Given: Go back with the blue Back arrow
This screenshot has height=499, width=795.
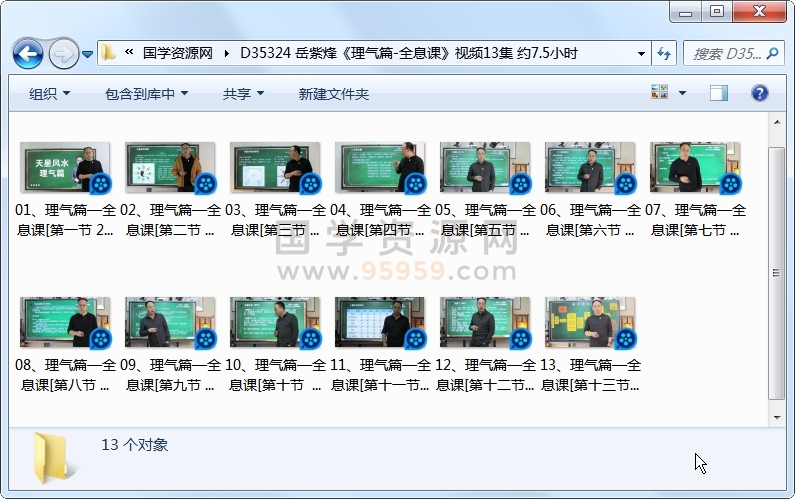Looking at the screenshot, I should pos(28,53).
